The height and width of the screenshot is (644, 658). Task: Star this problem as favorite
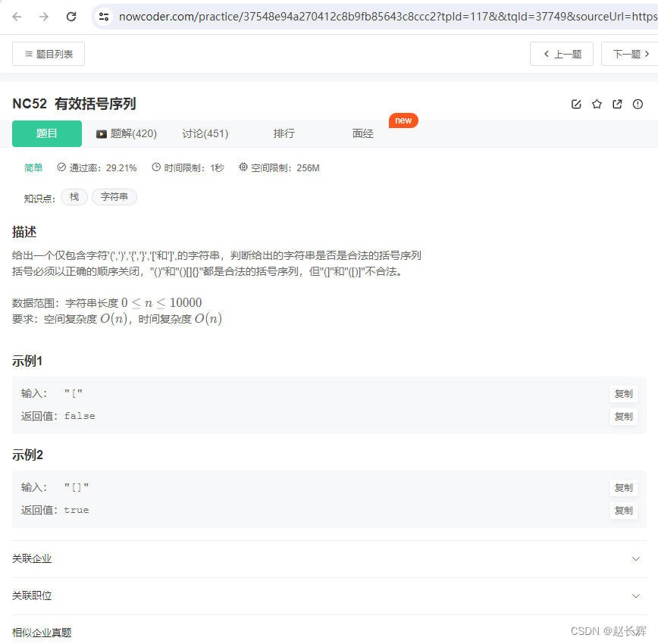coord(597,104)
